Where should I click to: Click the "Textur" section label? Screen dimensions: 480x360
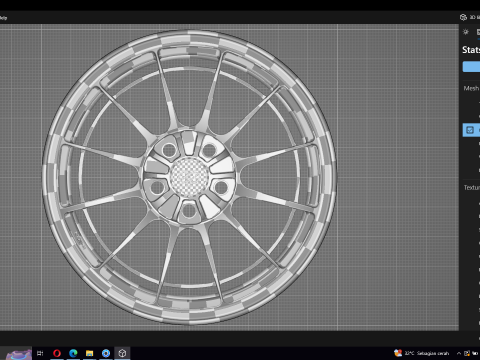tap(472, 188)
